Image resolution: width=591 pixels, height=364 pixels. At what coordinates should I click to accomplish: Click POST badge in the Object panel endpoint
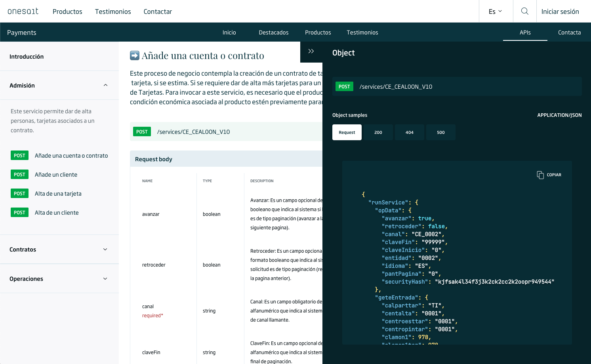pyautogui.click(x=344, y=86)
